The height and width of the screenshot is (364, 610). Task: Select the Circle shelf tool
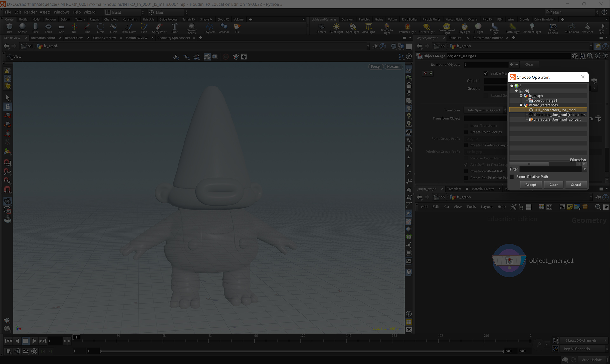[x=100, y=28]
